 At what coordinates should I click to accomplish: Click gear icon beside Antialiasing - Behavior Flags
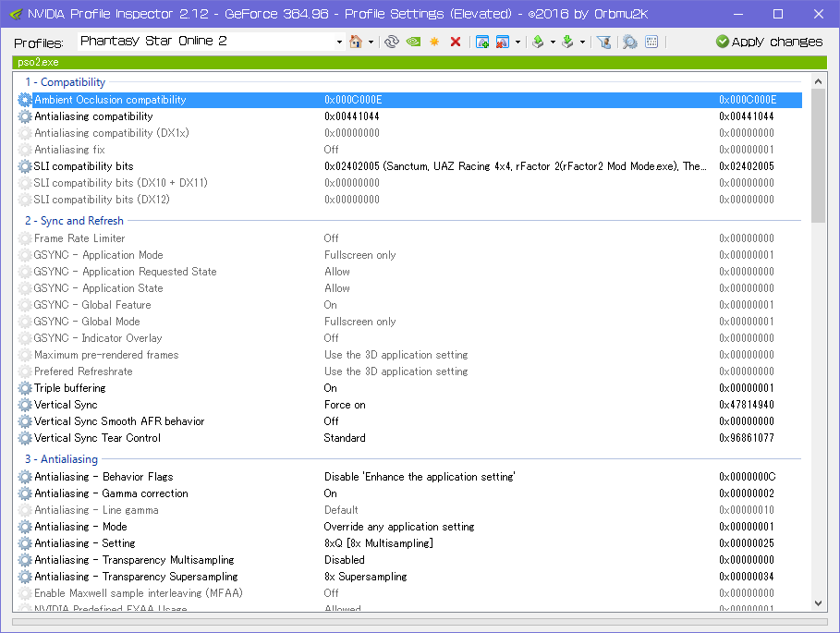(x=25, y=477)
